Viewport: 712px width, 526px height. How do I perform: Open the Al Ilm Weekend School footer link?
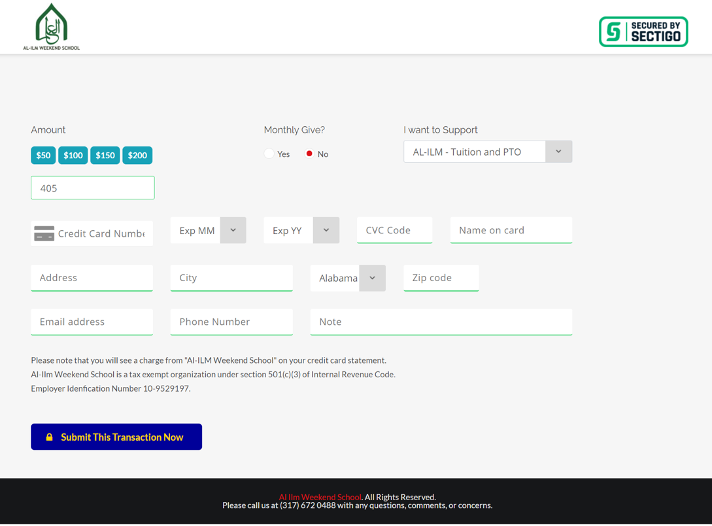click(320, 497)
